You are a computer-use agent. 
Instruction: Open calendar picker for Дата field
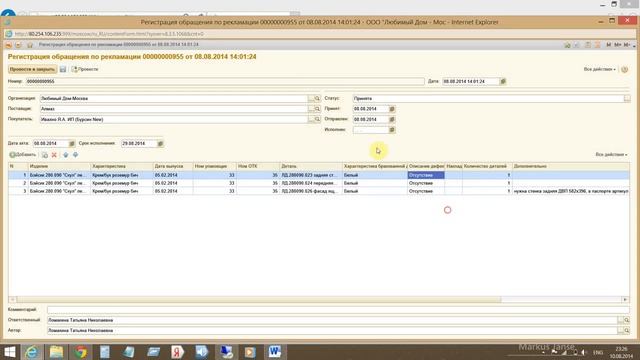[503, 82]
